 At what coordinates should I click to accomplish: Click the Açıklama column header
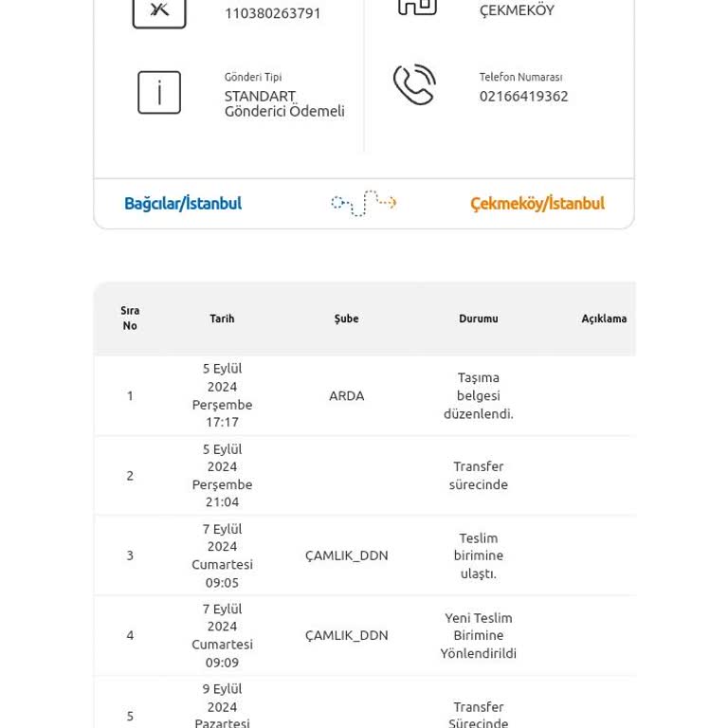point(604,318)
